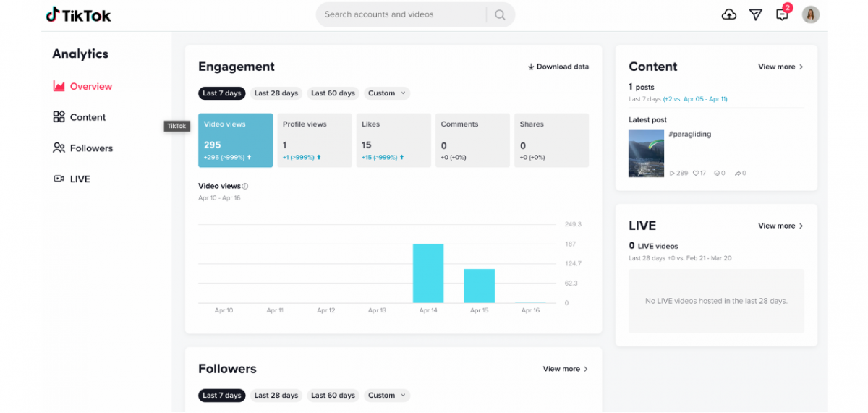Click View more in Content panel
The height and width of the screenshot is (413, 868).
[x=781, y=67]
